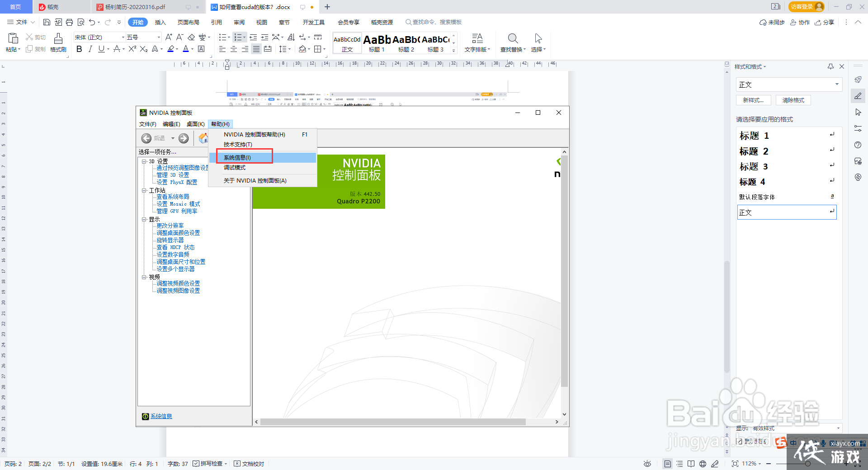Click the Increase indent icon
Screen dimensions: 868x470
click(264, 37)
